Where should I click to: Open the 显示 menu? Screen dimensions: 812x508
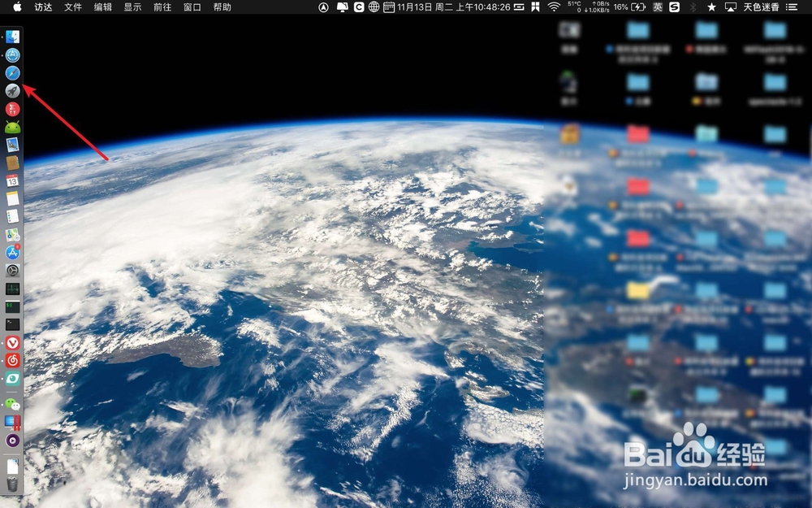pyautogui.click(x=132, y=7)
